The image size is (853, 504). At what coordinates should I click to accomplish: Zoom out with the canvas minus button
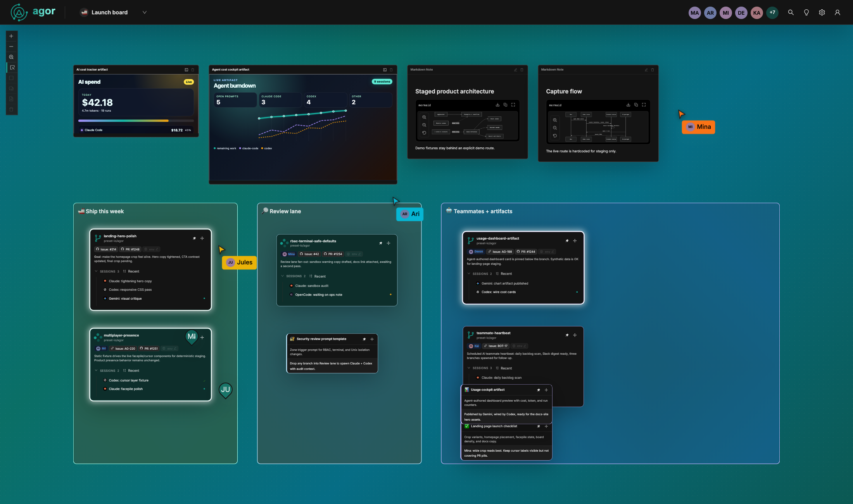(11, 47)
